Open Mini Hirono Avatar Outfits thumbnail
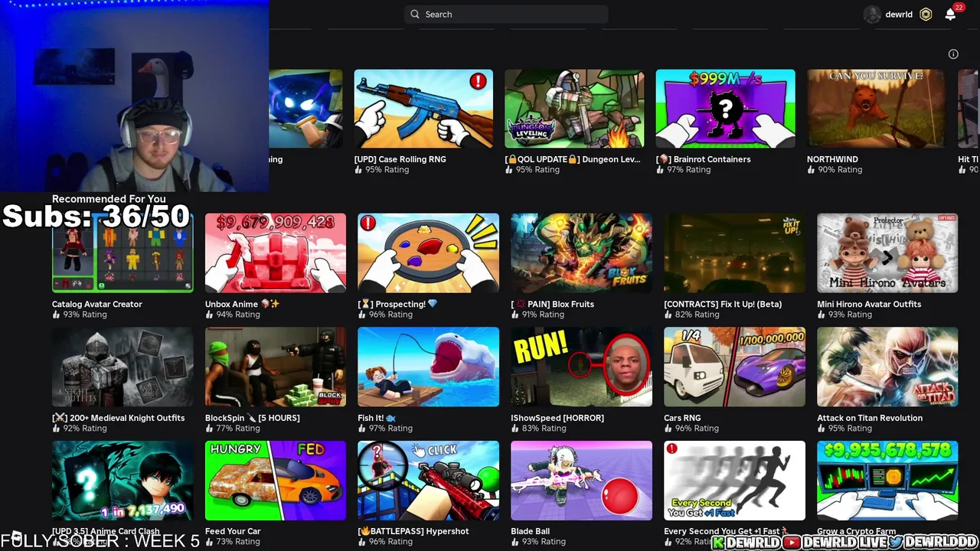This screenshot has height=551, width=980. coord(887,253)
